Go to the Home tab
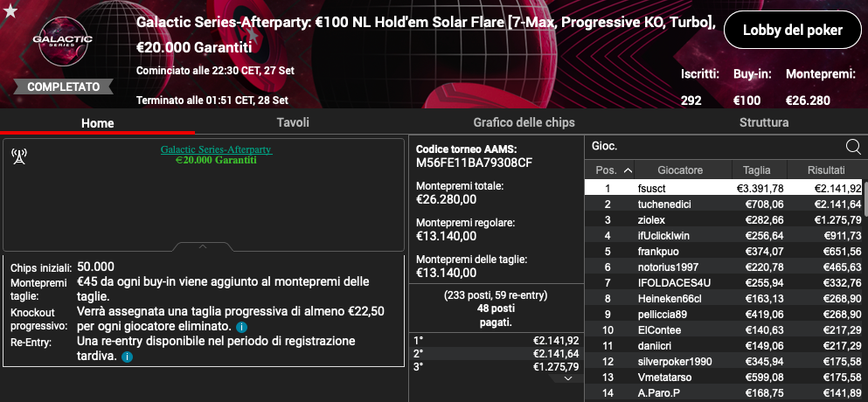Viewport: 868px width, 402px height. point(98,123)
